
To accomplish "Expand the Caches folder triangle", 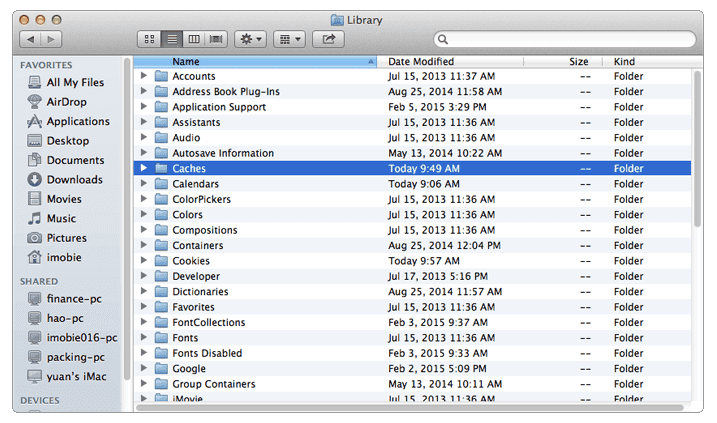I will click(x=144, y=168).
